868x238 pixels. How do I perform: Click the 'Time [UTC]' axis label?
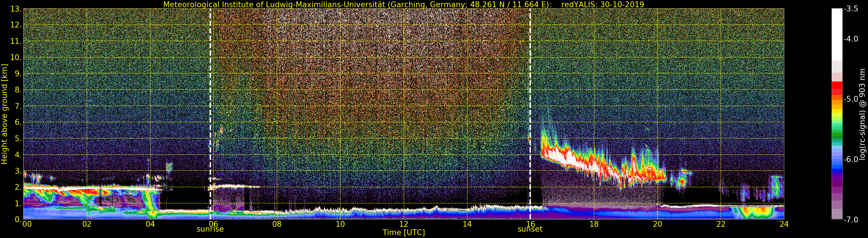point(404,233)
